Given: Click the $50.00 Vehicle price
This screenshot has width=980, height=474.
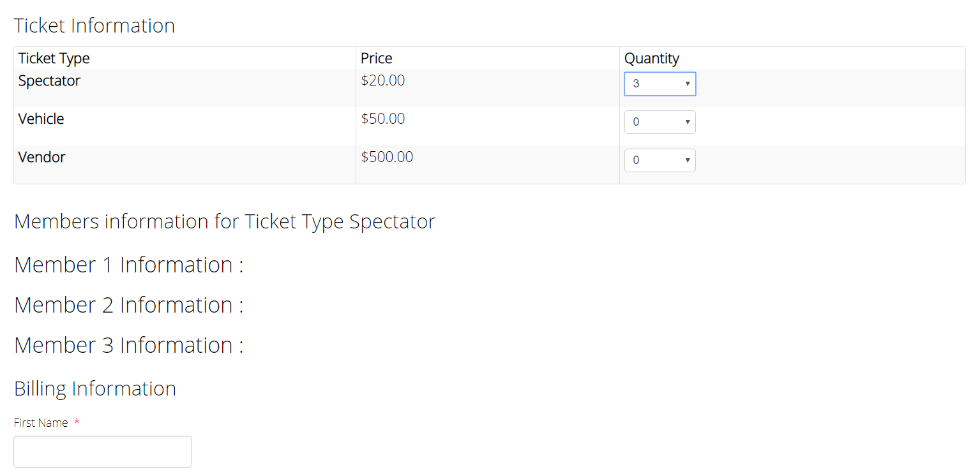Looking at the screenshot, I should click(383, 119).
